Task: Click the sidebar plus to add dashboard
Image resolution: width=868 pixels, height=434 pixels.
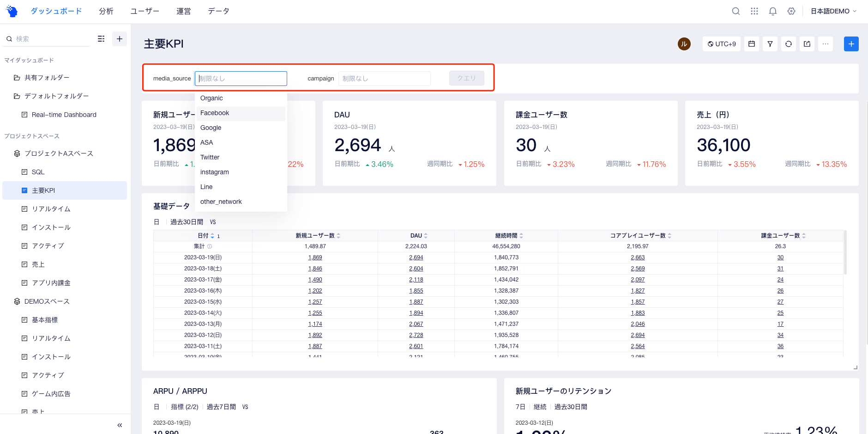Action: pyautogui.click(x=120, y=39)
